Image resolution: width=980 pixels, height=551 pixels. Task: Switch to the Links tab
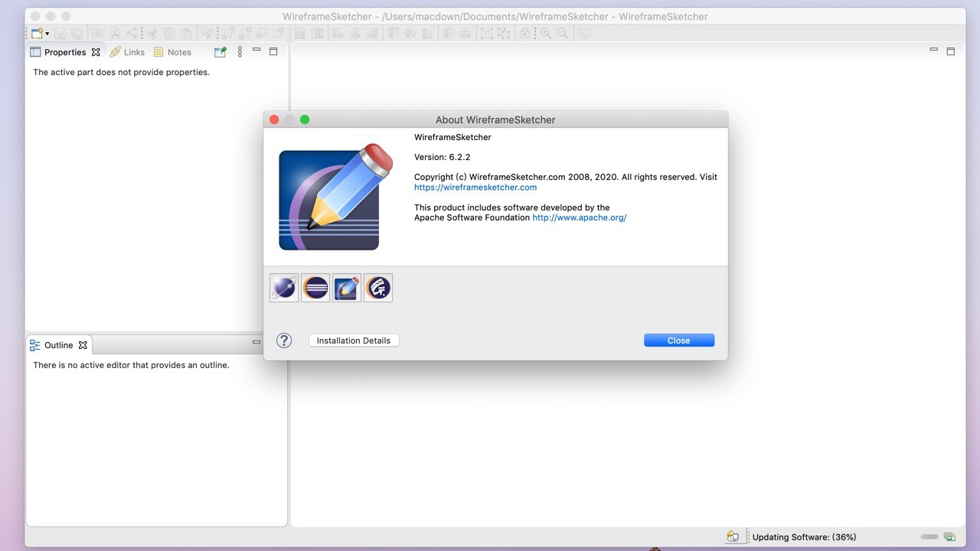(x=127, y=52)
